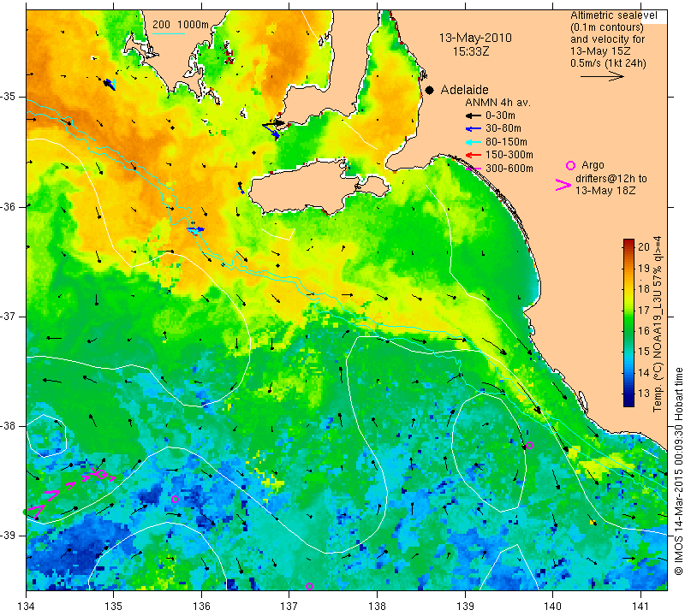The height and width of the screenshot is (616, 685).
Task: Click the latitude label -38
Action: tap(9, 426)
